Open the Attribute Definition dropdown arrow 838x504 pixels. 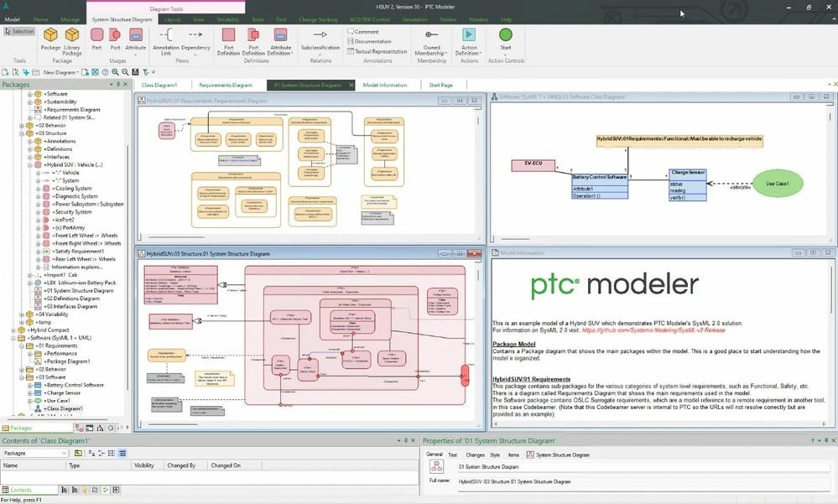(292, 54)
